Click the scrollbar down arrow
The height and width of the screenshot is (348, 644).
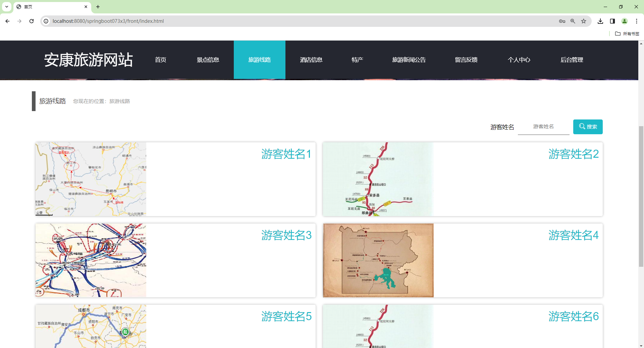point(641,345)
